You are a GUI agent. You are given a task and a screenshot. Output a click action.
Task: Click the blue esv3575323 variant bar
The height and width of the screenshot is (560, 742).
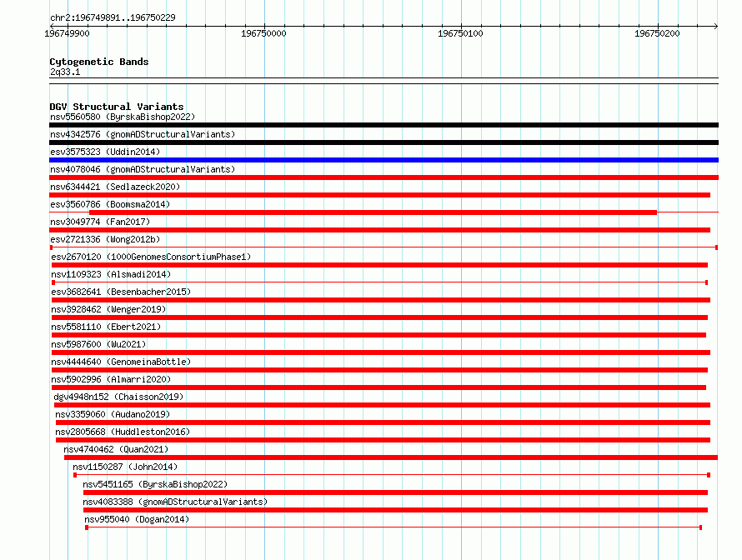[x=384, y=160]
